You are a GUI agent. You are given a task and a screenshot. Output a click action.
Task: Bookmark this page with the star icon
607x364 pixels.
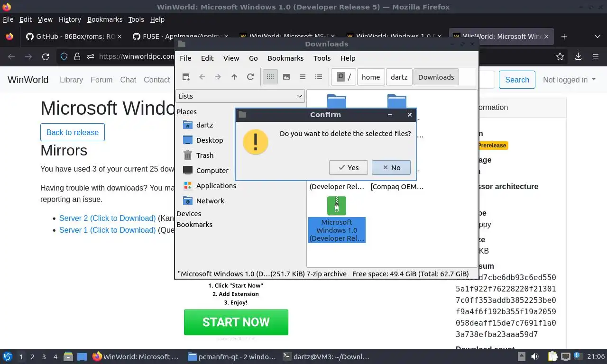click(560, 56)
